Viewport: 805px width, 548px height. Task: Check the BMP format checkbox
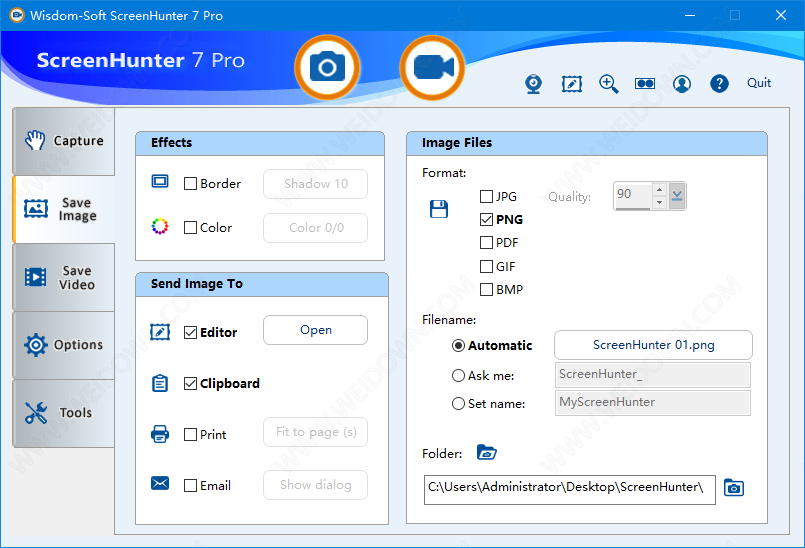486,290
